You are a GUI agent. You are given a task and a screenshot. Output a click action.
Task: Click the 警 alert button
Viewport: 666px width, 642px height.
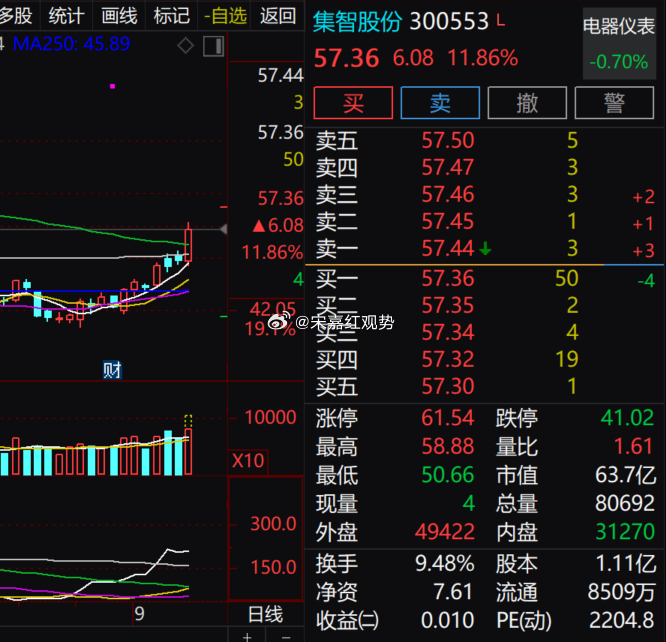(x=614, y=103)
